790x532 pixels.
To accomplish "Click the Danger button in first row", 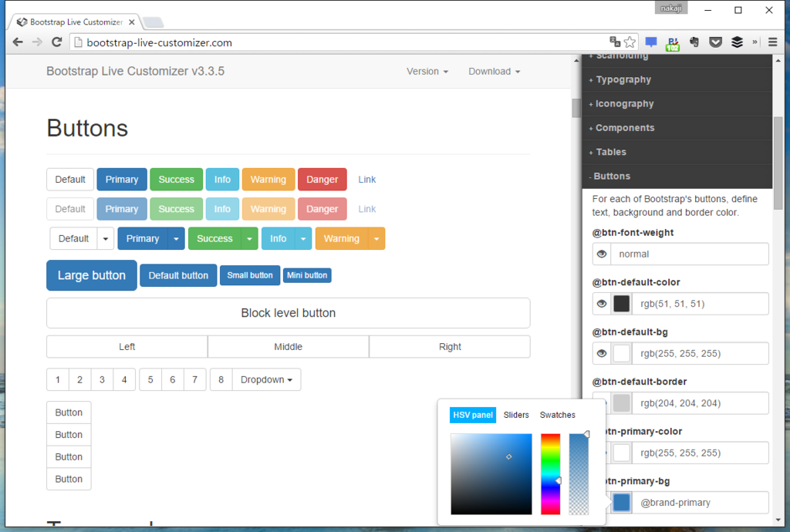I will 322,180.
